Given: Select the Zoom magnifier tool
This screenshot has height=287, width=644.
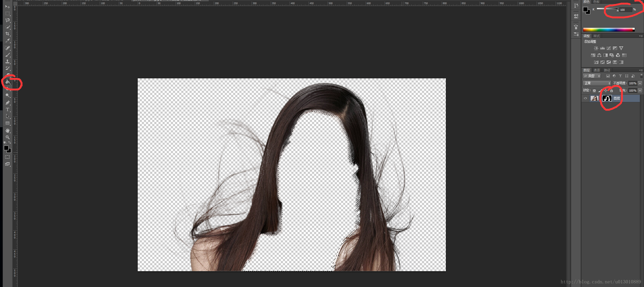Looking at the screenshot, I should tap(8, 137).
